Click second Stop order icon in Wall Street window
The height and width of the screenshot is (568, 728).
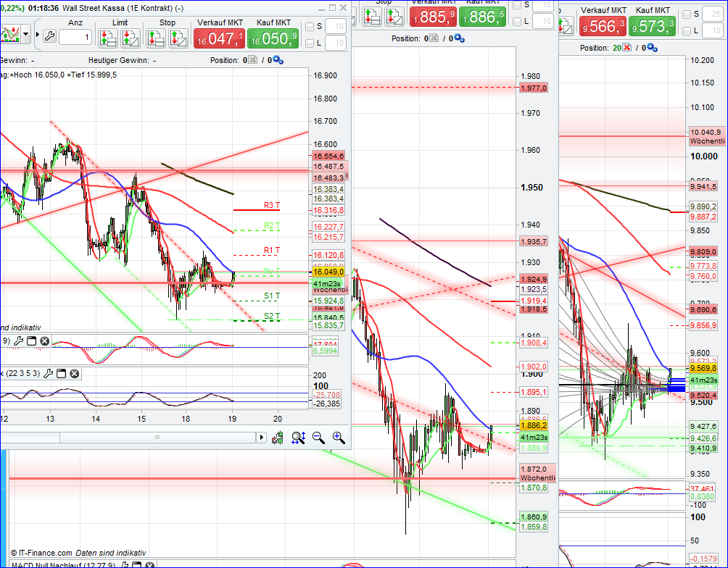(176, 38)
